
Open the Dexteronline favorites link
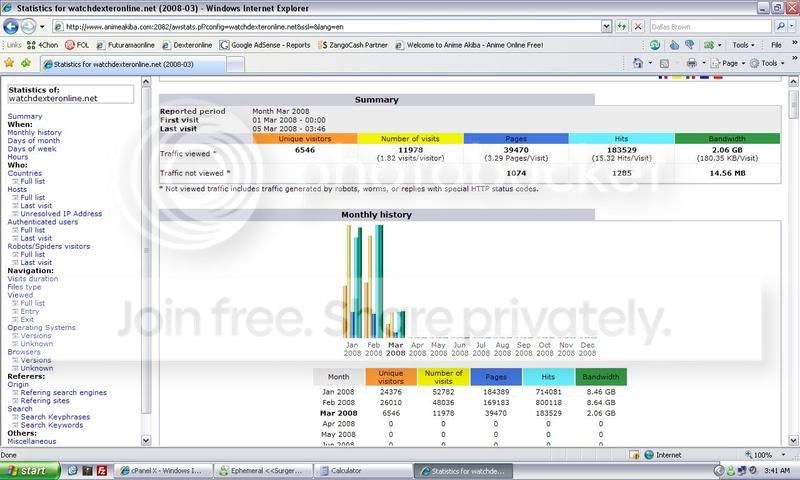[187, 45]
